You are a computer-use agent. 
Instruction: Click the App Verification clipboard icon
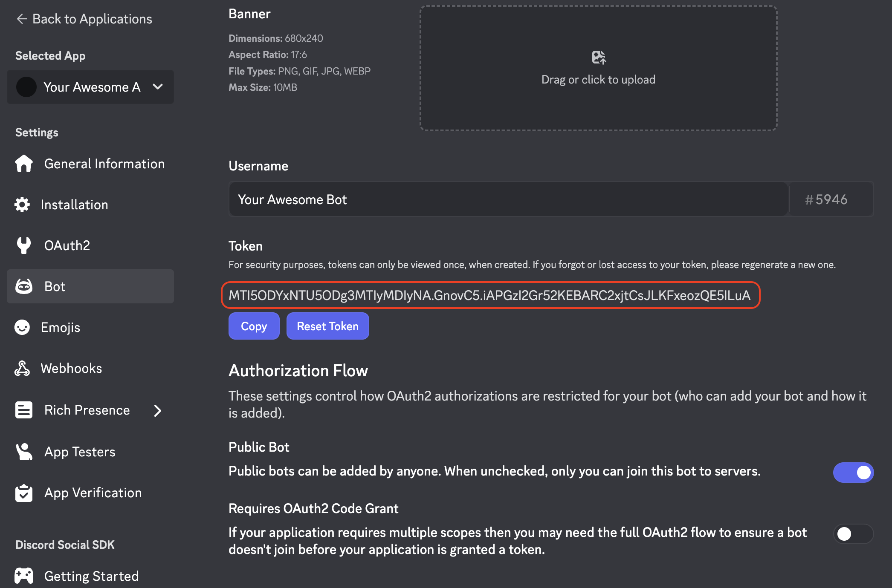pos(24,493)
